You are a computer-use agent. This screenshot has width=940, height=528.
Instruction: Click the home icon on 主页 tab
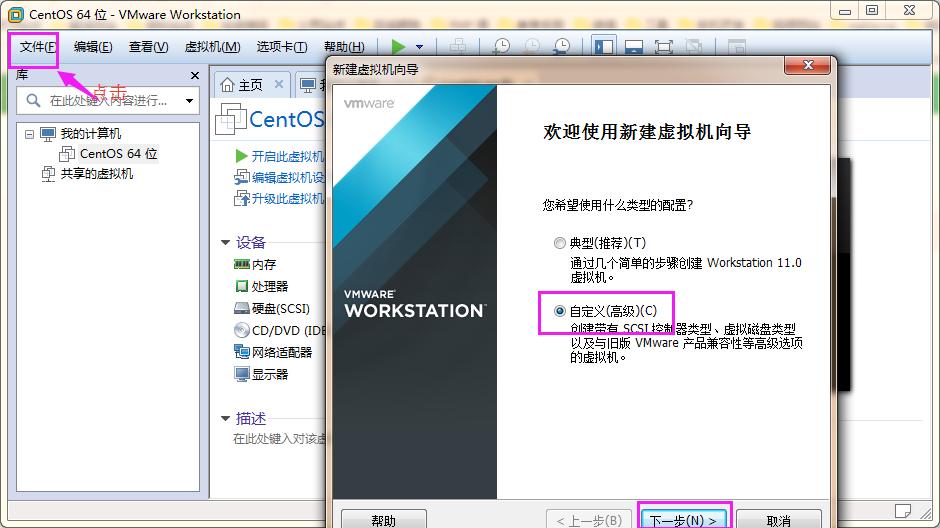(227, 85)
